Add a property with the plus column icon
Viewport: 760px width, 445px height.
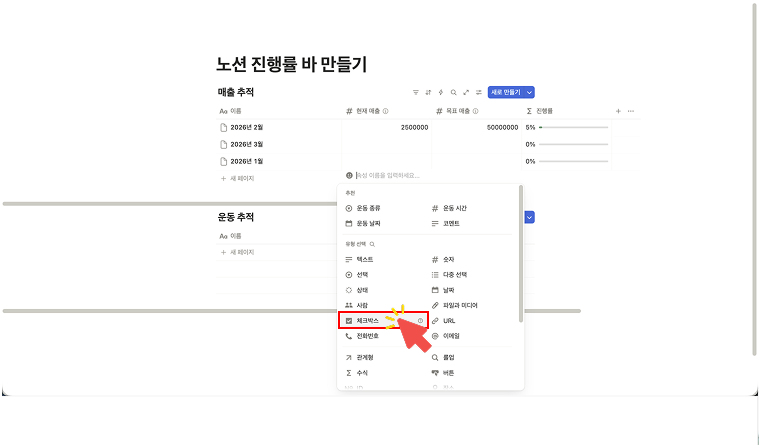(x=618, y=111)
